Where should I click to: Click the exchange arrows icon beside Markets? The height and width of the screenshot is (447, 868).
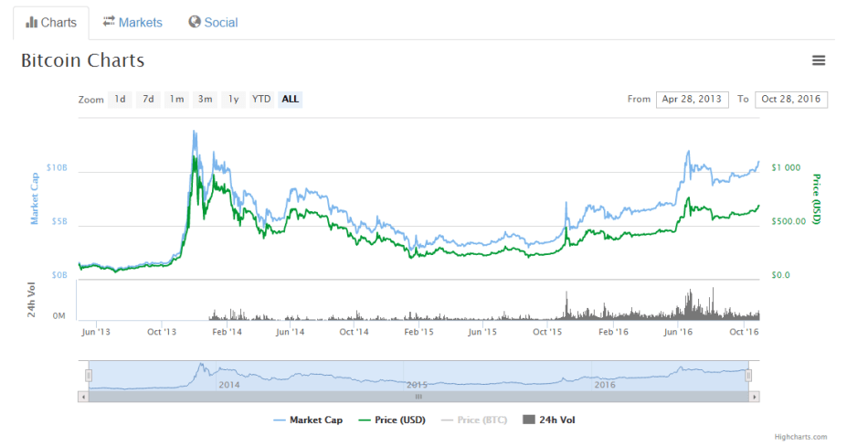click(109, 21)
